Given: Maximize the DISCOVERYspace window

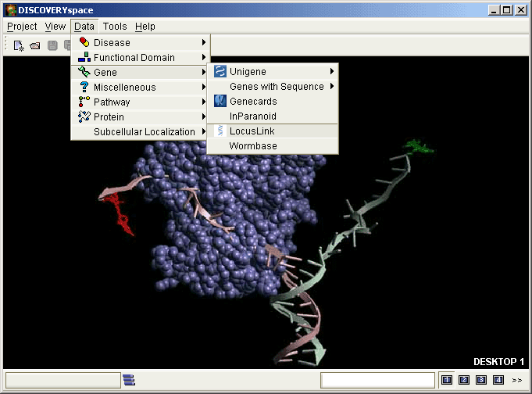Looking at the screenshot, I should click(x=507, y=10).
